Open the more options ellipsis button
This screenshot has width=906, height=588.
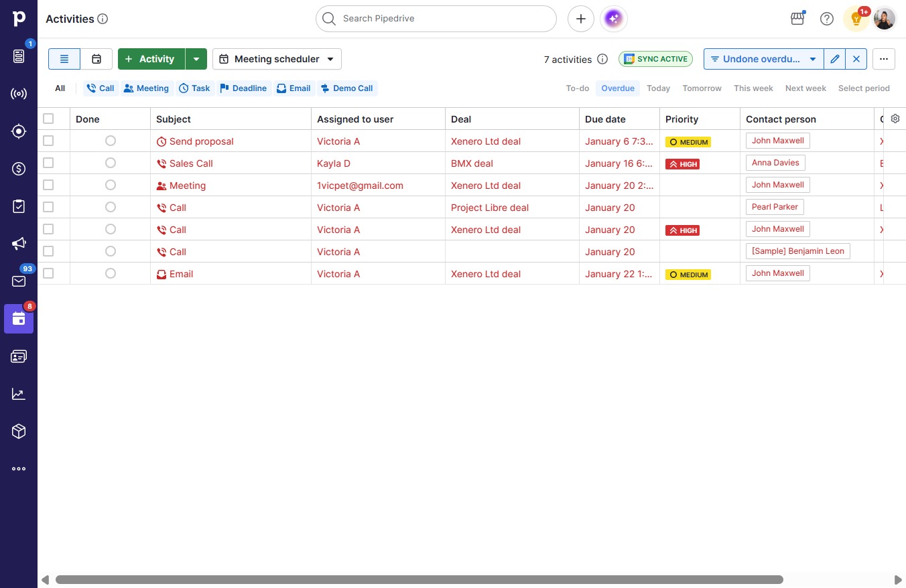[884, 59]
